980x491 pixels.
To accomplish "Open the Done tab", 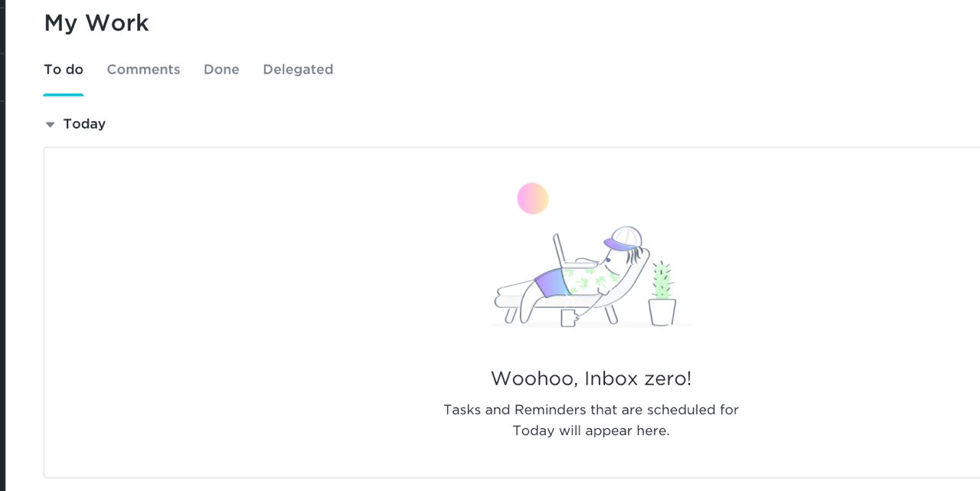I will pos(221,70).
